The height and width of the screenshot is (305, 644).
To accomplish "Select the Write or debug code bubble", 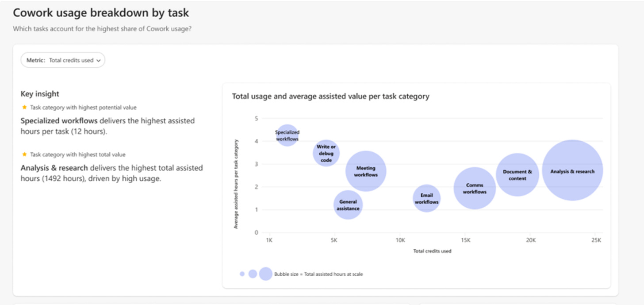I will (326, 153).
